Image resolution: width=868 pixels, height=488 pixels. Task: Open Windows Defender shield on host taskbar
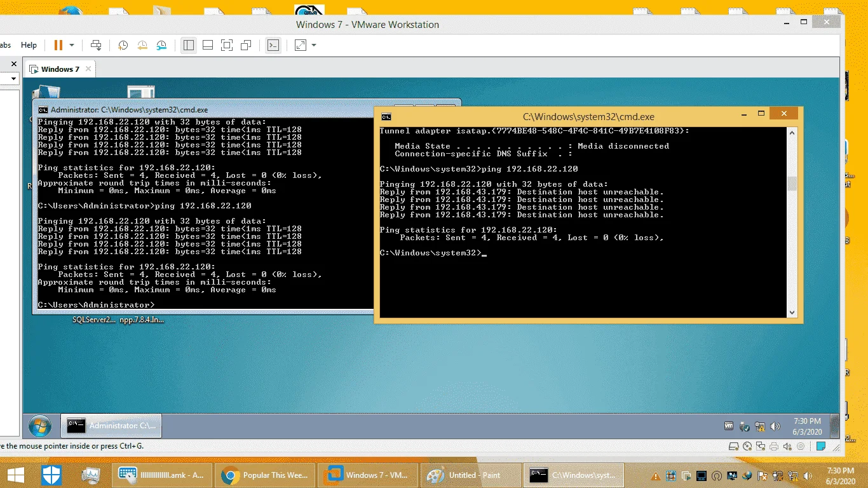click(x=51, y=475)
